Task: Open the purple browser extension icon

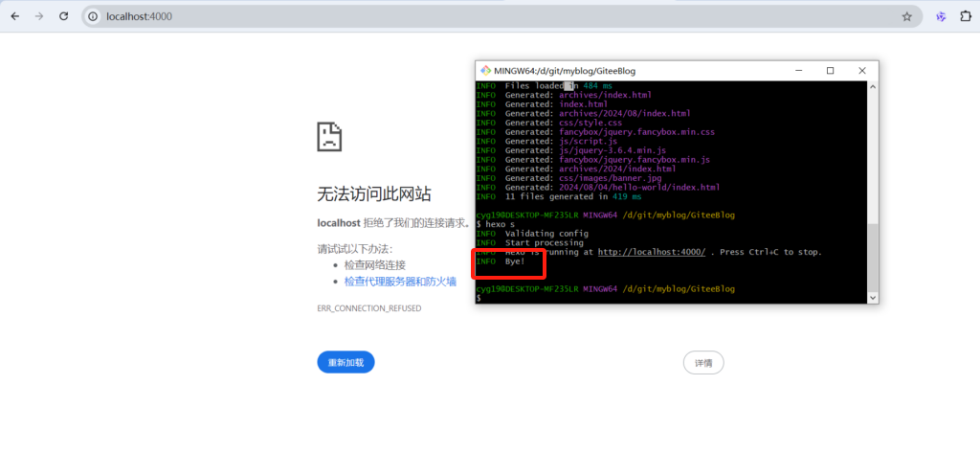Action: point(941,17)
